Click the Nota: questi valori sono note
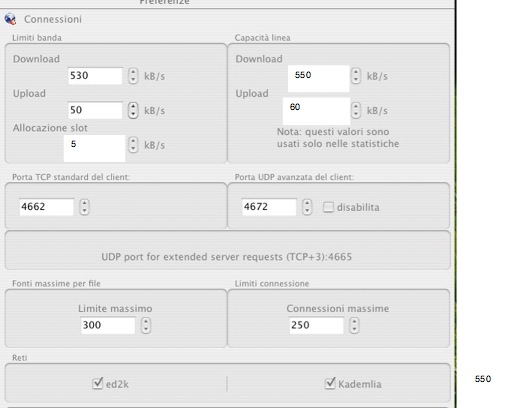 point(338,138)
